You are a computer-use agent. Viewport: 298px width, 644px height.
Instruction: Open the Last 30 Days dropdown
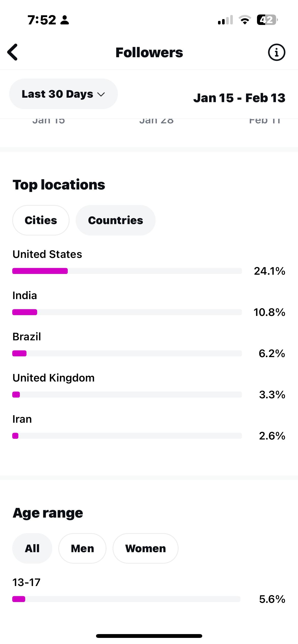63,94
